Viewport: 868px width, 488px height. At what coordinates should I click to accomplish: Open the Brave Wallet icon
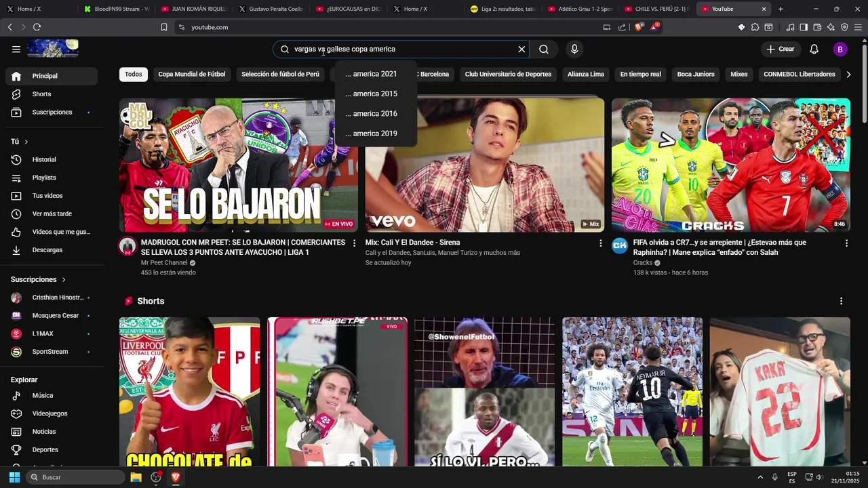tap(817, 27)
